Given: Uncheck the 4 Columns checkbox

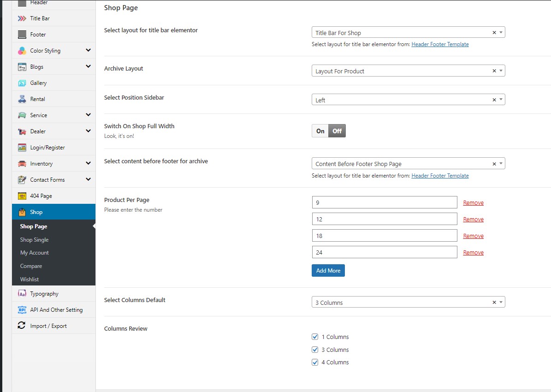Looking at the screenshot, I should [315, 362].
